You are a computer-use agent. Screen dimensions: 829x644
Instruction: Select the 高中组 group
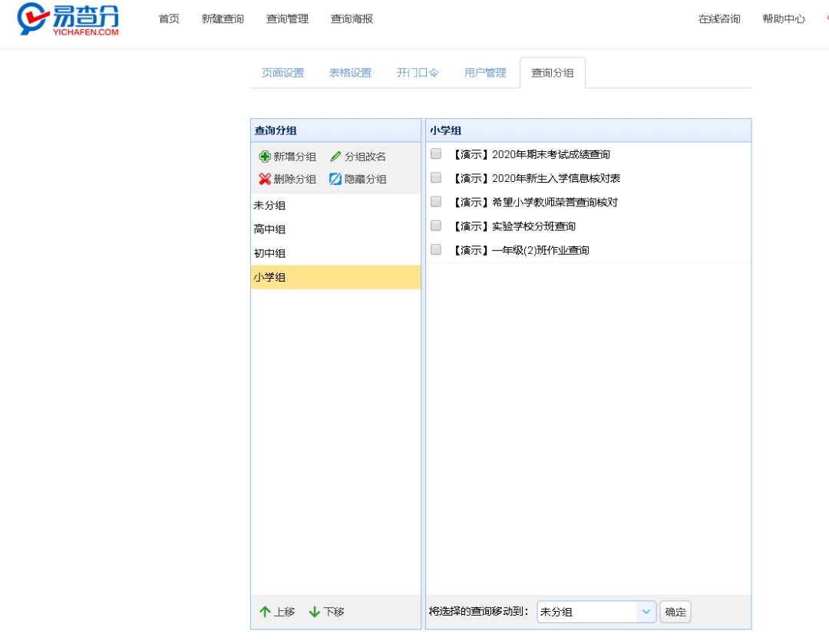click(269, 230)
